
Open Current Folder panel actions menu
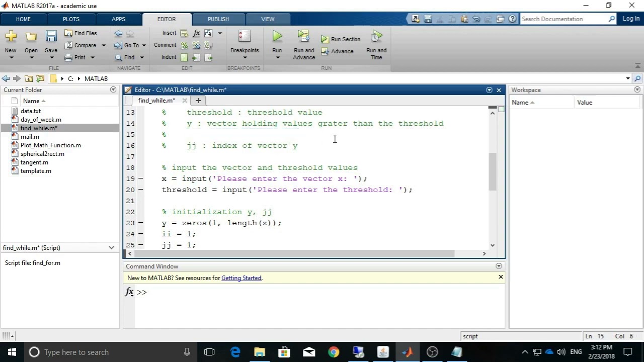tap(113, 89)
